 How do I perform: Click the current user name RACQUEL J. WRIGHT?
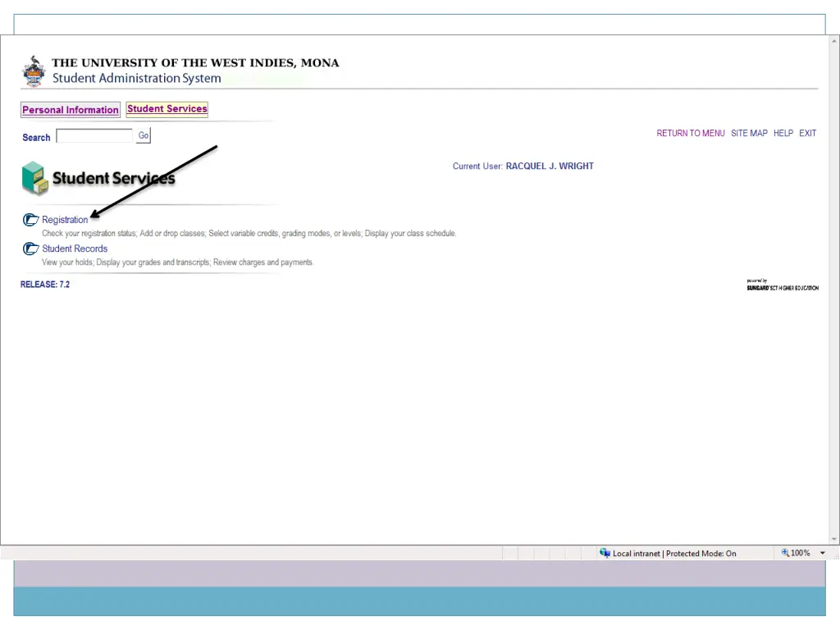(550, 166)
